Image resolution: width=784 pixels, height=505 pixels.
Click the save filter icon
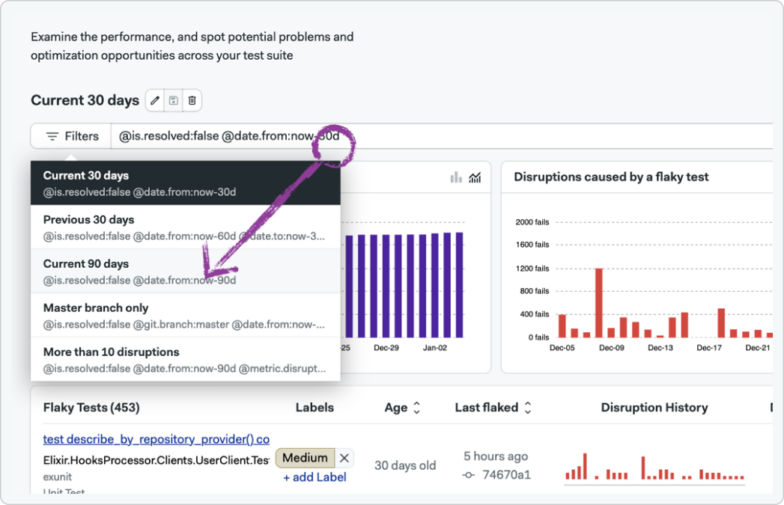[x=173, y=100]
